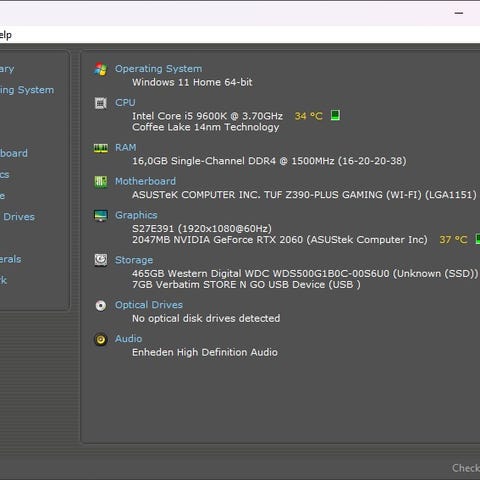Image resolution: width=480 pixels, height=480 pixels.
Task: Click the Operating System Windows flag icon
Action: [101, 69]
